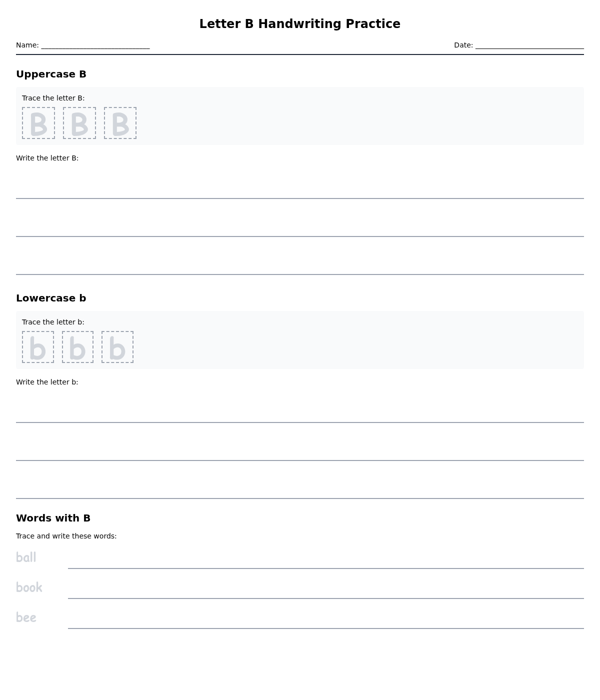
Task: Click the "Words with B" section heading
Action: pos(53,518)
